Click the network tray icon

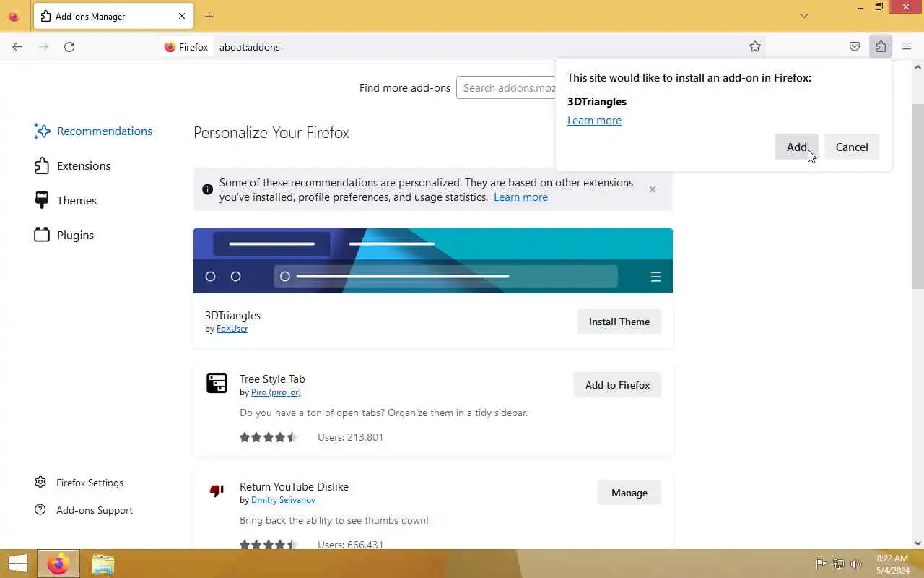(x=838, y=564)
